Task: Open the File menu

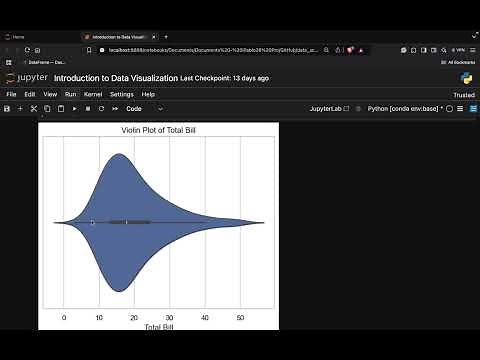Action: [11, 94]
